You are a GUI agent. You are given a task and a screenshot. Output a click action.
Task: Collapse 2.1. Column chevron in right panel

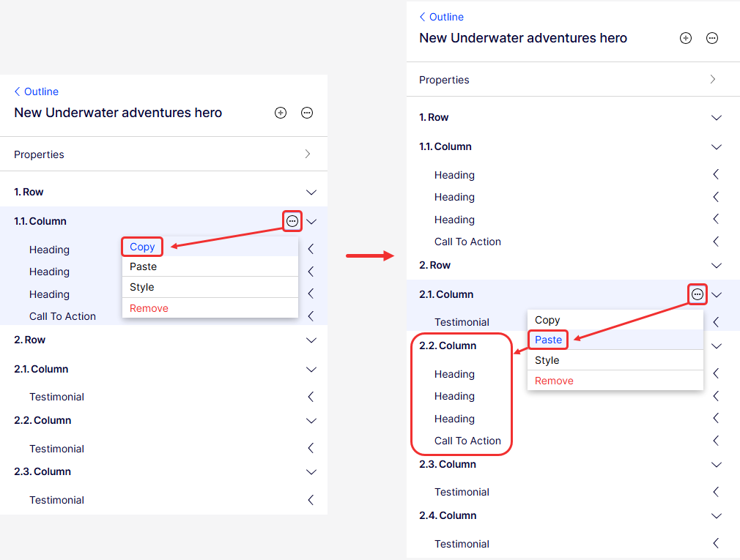point(717,295)
